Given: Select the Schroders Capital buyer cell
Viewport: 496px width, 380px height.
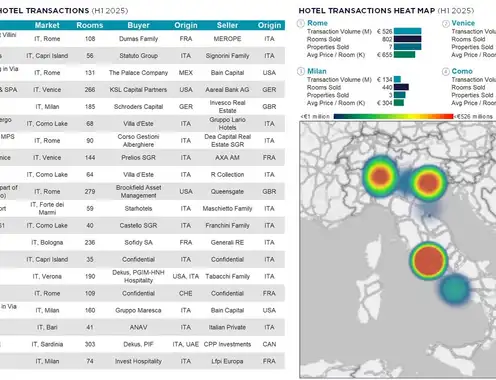Looking at the screenshot, I should (138, 107).
